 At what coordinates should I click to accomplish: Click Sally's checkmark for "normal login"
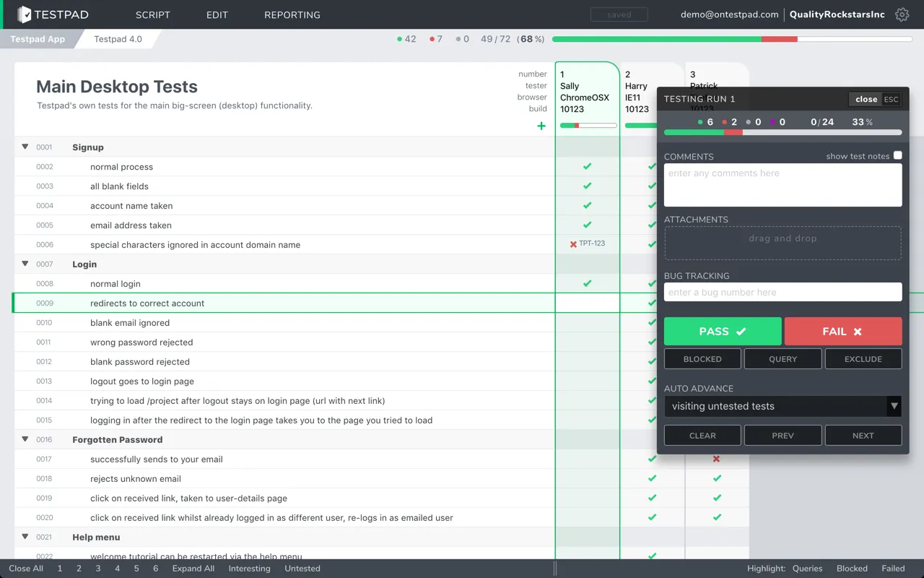pyautogui.click(x=587, y=283)
